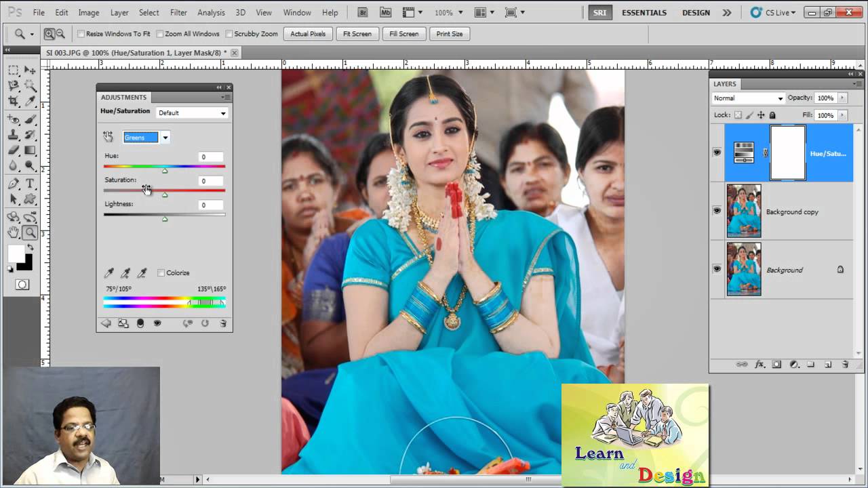Viewport: 868px width, 488px height.
Task: Select the Custom Shape tool
Action: [x=31, y=199]
